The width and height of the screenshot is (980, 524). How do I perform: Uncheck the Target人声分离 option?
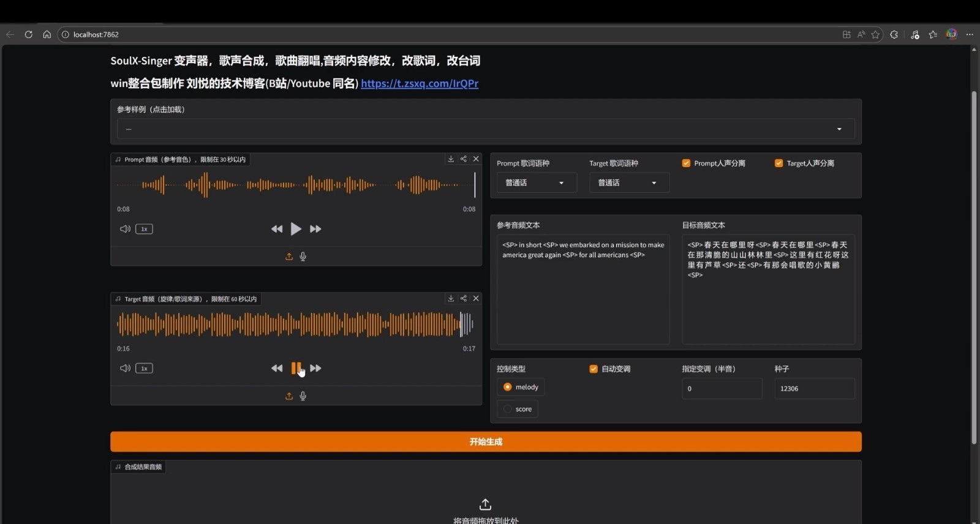pos(778,163)
